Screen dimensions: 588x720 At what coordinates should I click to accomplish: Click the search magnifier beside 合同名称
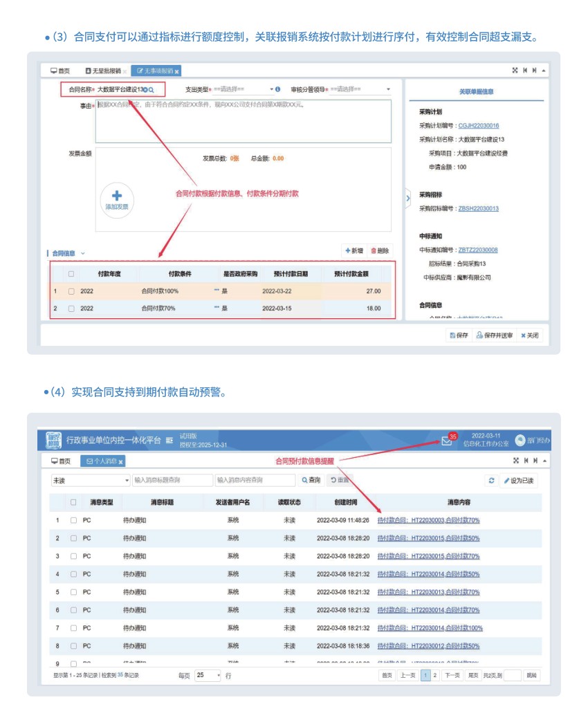point(151,90)
